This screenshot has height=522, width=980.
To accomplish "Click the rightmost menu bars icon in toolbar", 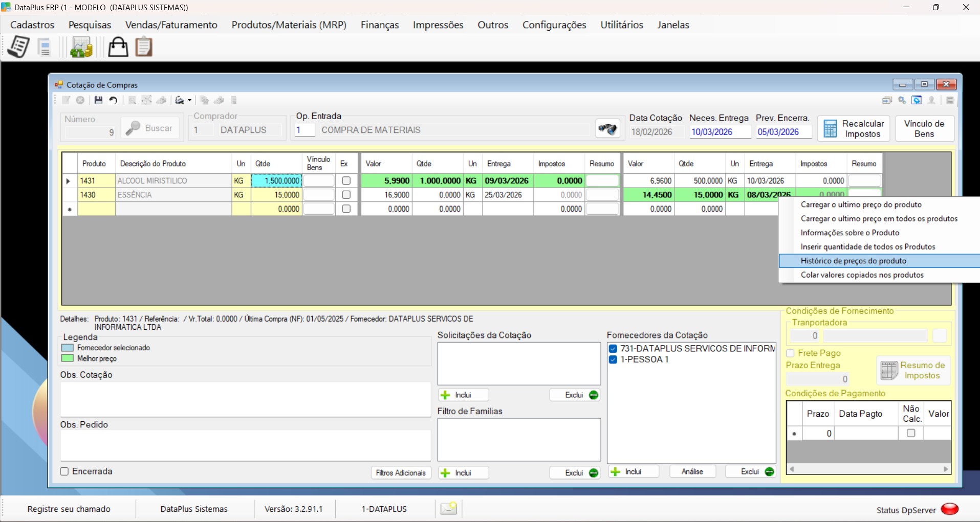I will [950, 100].
